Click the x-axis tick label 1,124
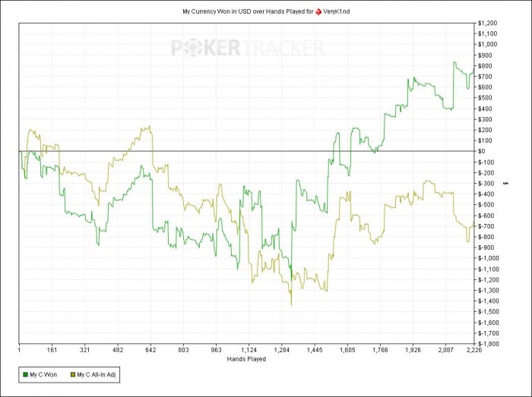This screenshot has width=532, height=397. [x=249, y=350]
